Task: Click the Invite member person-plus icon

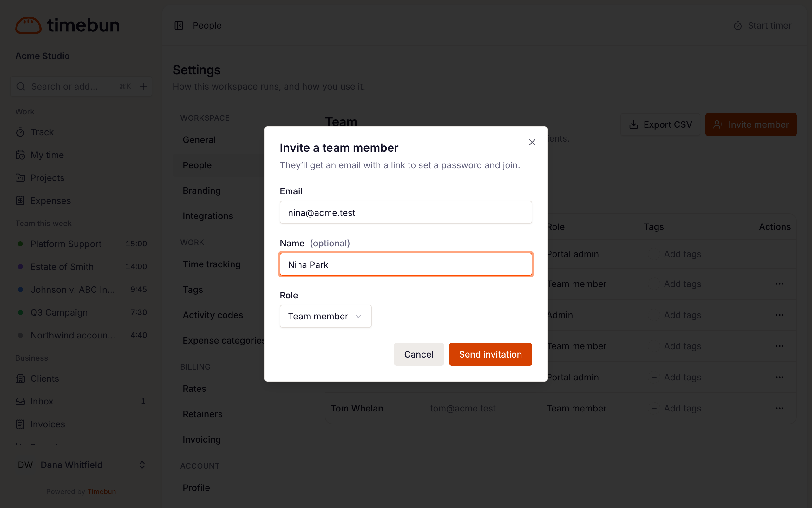Action: (718, 124)
